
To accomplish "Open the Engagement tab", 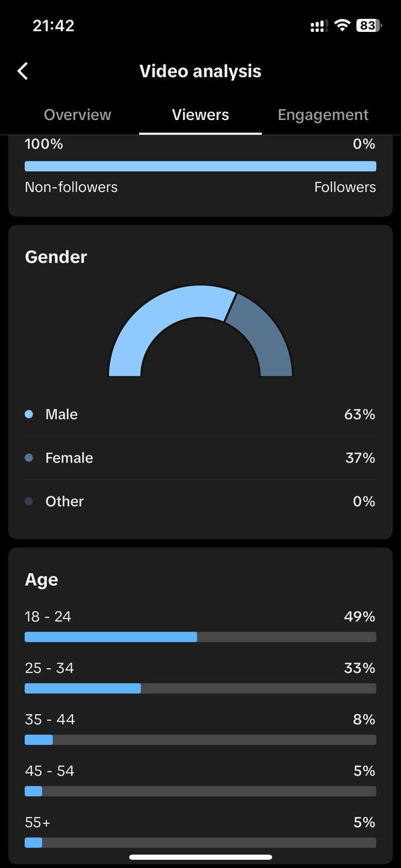I will click(x=323, y=115).
